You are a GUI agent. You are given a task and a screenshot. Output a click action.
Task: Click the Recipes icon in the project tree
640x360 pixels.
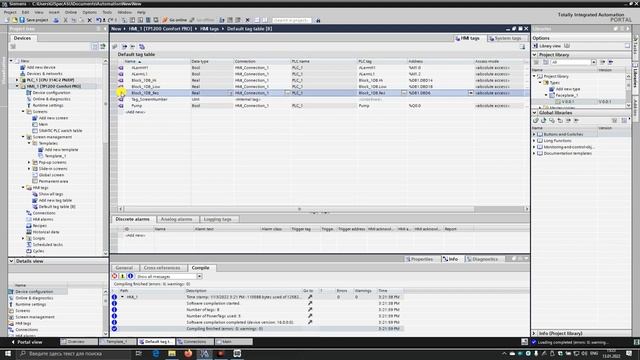[29, 225]
